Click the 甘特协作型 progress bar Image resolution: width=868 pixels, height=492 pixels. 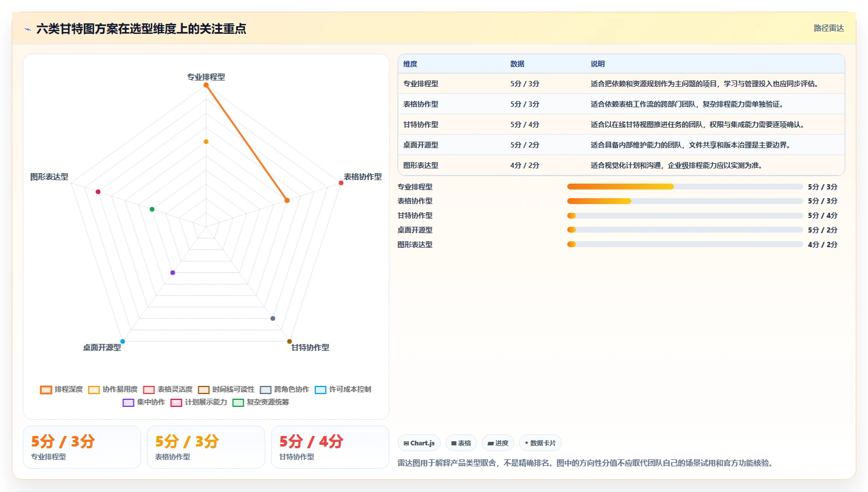685,216
